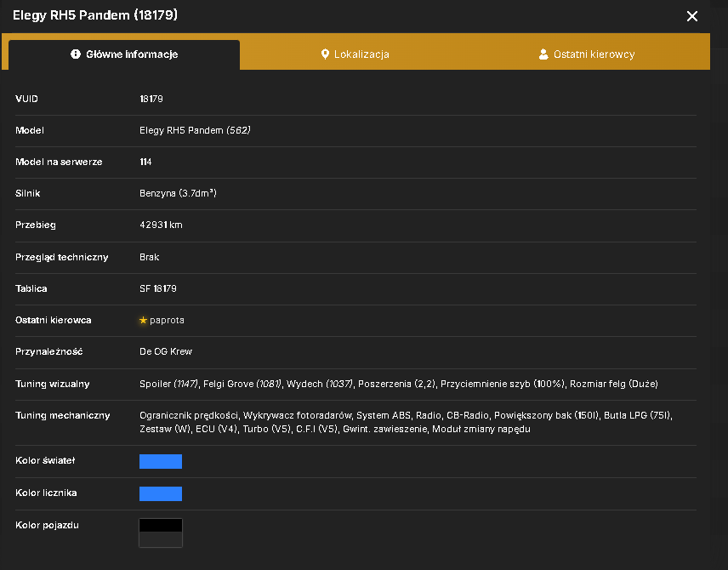Click the Wydech (1037) tuning entry

[320, 385]
